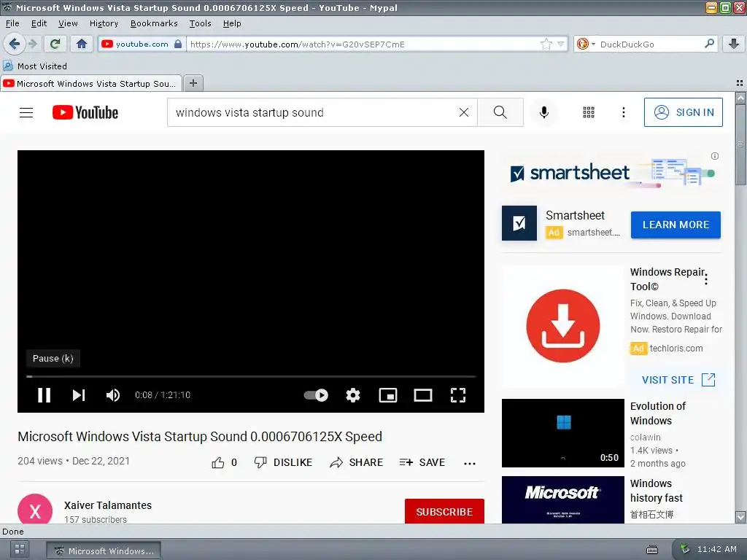747x560 pixels.
Task: Click the browser forward arrow
Action: point(33,44)
